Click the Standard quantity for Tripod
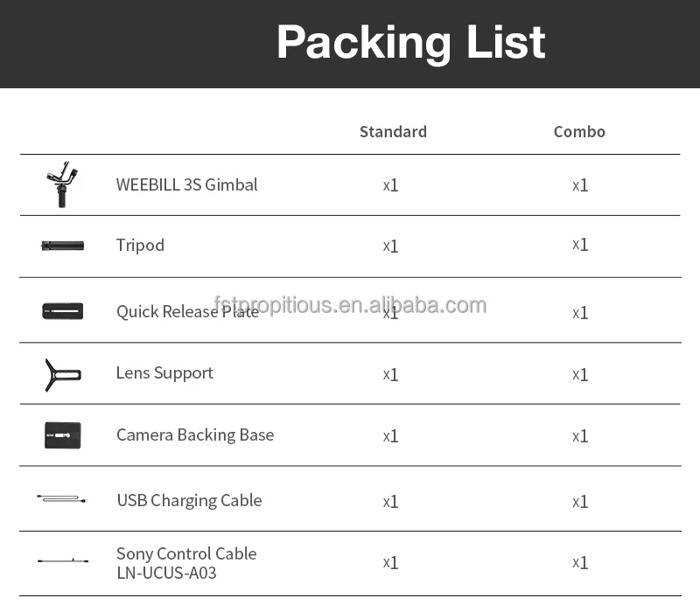This screenshot has height=612, width=700. [x=390, y=246]
